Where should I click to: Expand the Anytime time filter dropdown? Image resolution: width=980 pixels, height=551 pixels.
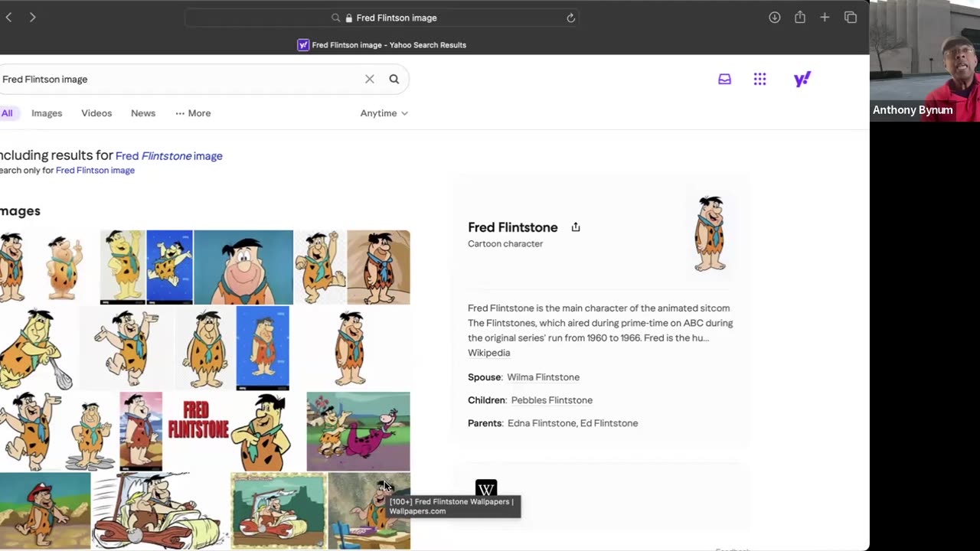tap(384, 113)
